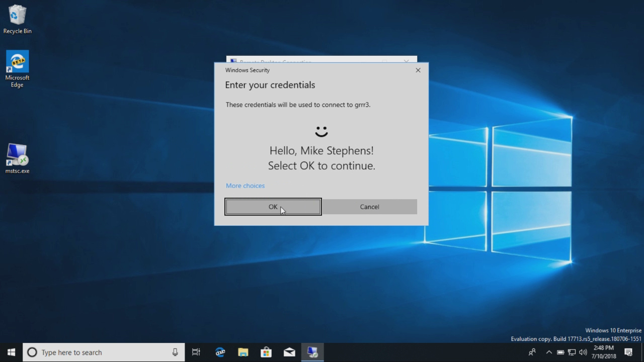The height and width of the screenshot is (362, 644).
Task: Open the Recycle Bin
Action: 17,18
